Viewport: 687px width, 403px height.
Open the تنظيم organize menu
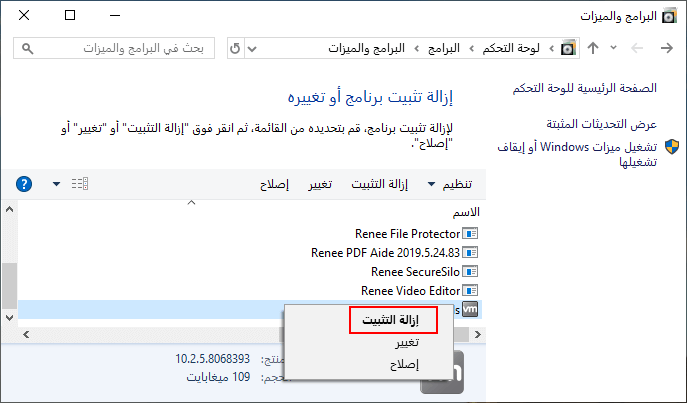click(450, 184)
